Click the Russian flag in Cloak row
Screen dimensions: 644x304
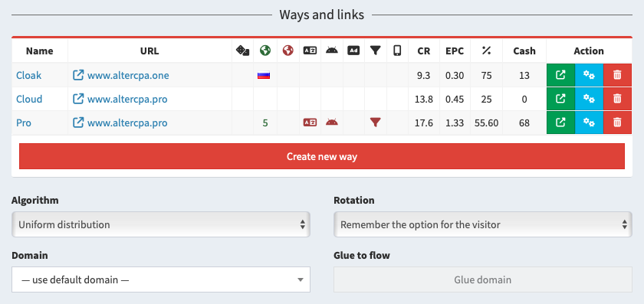pos(264,75)
